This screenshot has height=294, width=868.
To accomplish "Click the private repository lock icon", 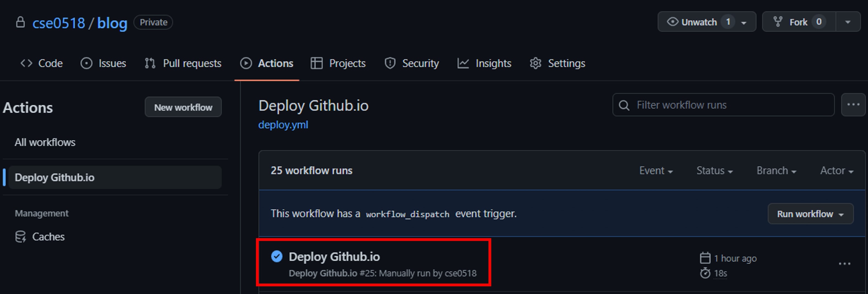I will click(x=21, y=22).
